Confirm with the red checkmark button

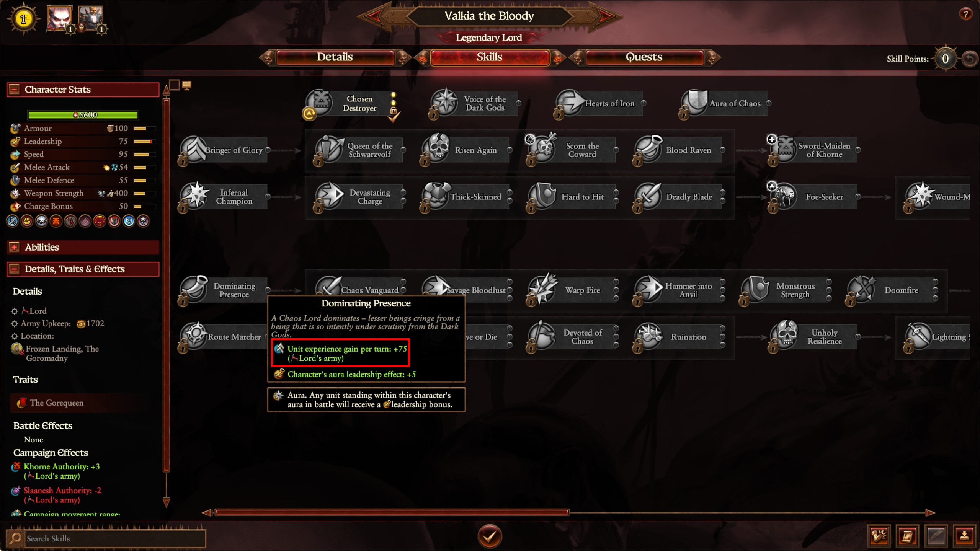(x=490, y=536)
